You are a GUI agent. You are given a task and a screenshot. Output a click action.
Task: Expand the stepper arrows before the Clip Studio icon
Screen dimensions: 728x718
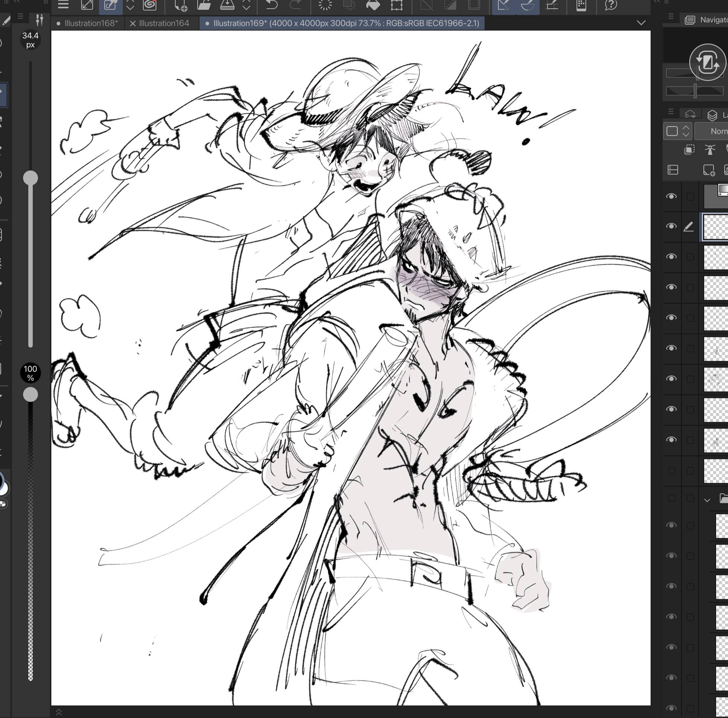pyautogui.click(x=130, y=5)
